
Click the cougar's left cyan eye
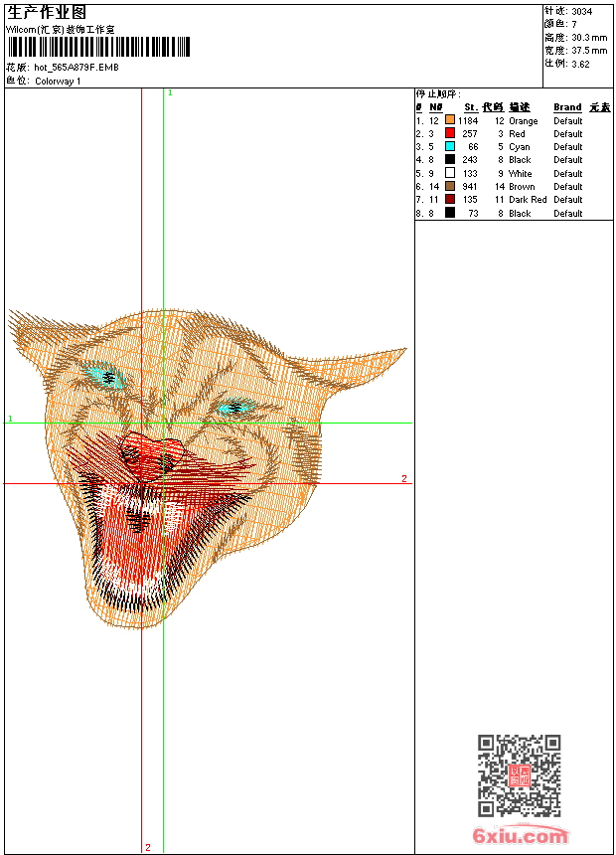pyautogui.click(x=104, y=377)
